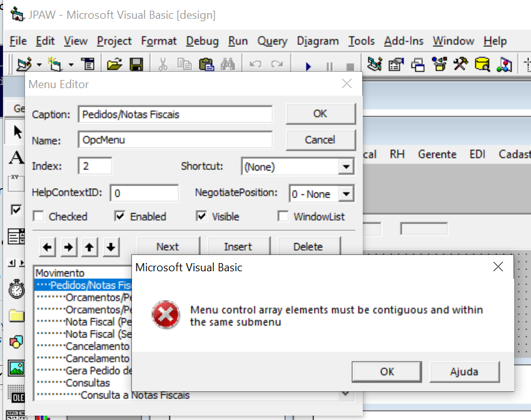Click the Menu Editor toolbar icon
The height and width of the screenshot is (420, 531).
click(88, 64)
